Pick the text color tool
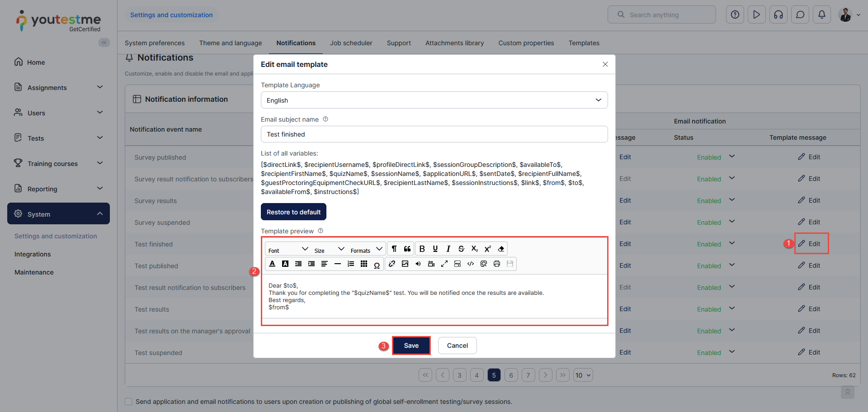The height and width of the screenshot is (412, 868). click(x=272, y=264)
